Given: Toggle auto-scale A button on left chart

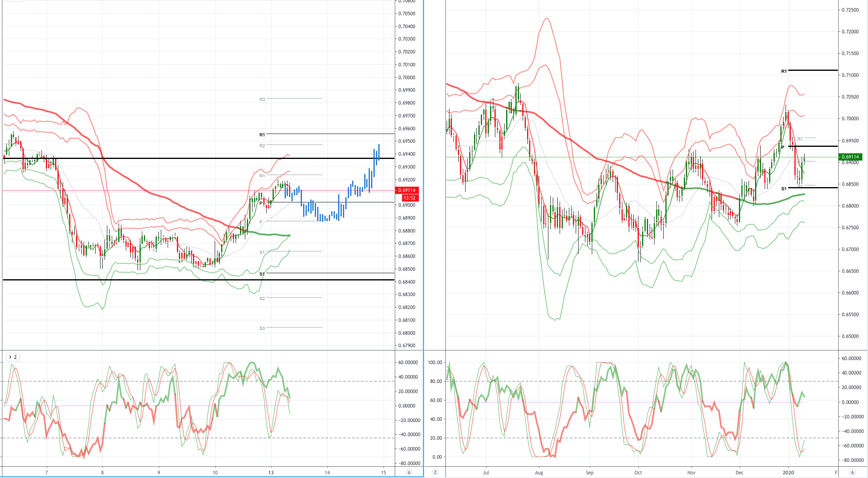Looking at the screenshot, I should (409, 472).
